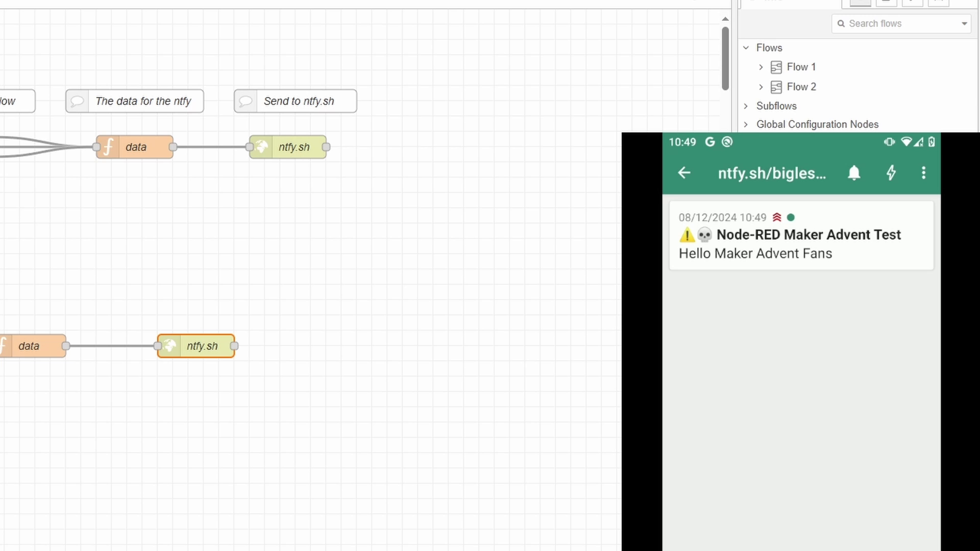The image size is (980, 551).
Task: Open the three-dot overflow menu in ntfy
Action: [x=923, y=173]
